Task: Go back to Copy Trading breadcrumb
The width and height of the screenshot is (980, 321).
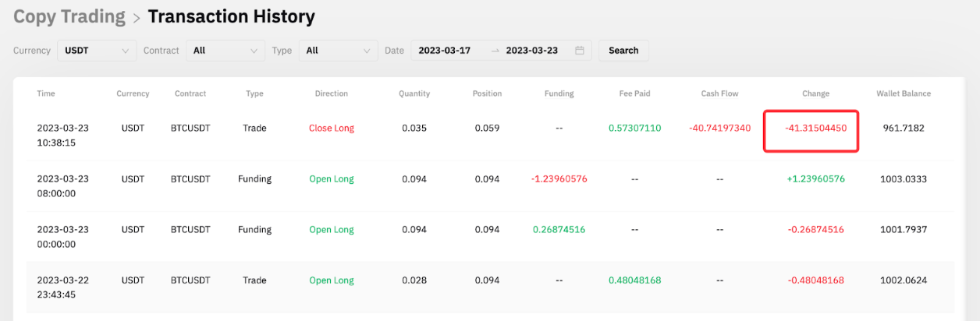Action: 69,16
